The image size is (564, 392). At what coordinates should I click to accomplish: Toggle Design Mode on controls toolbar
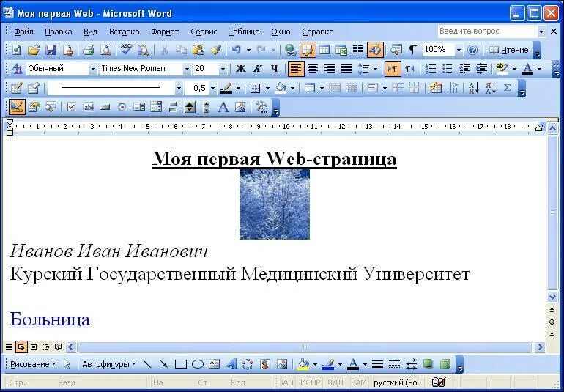(x=17, y=107)
